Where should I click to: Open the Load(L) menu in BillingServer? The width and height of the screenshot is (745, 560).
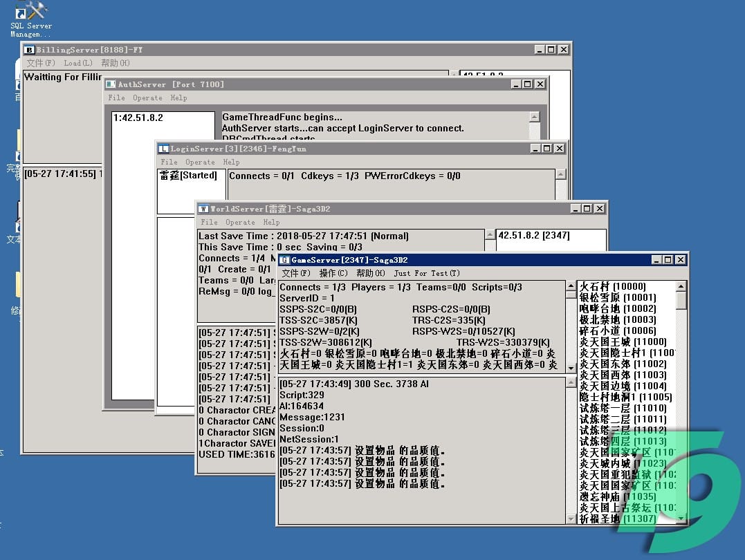tap(78, 64)
